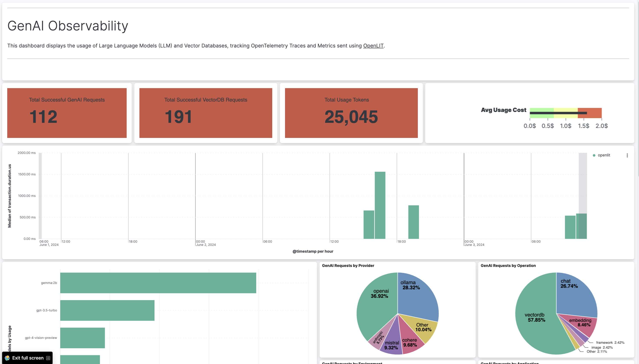
Task: Click the gpt-3.5-turbo usage bar
Action: tap(107, 310)
